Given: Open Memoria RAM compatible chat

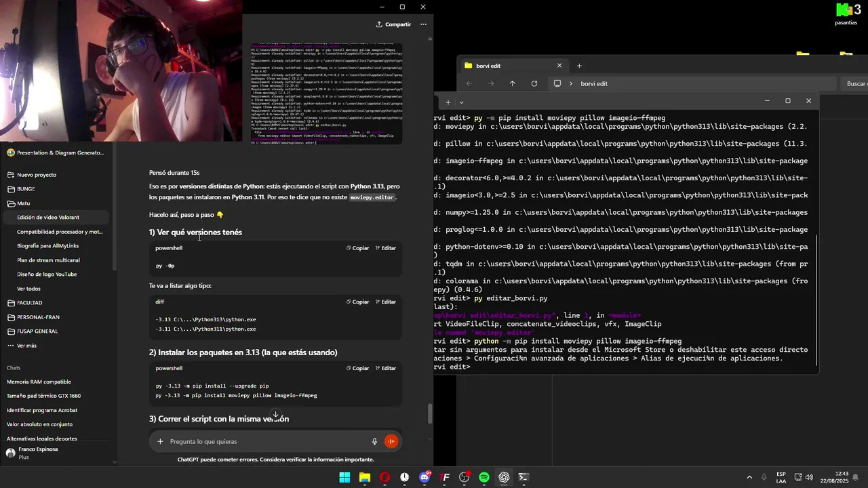Looking at the screenshot, I should pyautogui.click(x=56, y=382).
